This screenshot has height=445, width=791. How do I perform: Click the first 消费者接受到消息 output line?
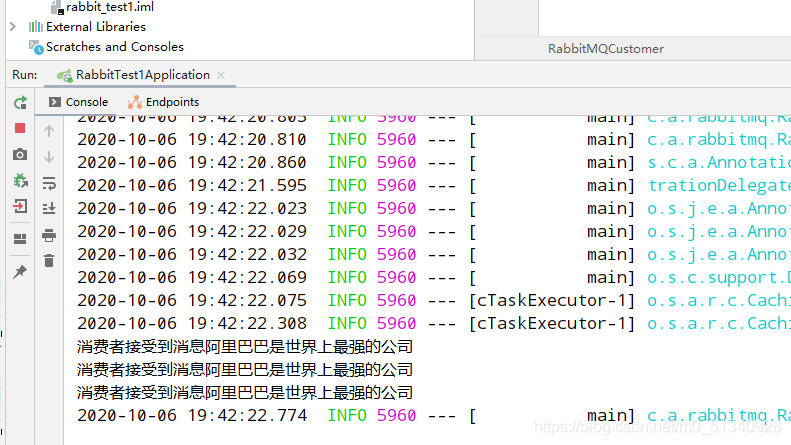click(245, 347)
